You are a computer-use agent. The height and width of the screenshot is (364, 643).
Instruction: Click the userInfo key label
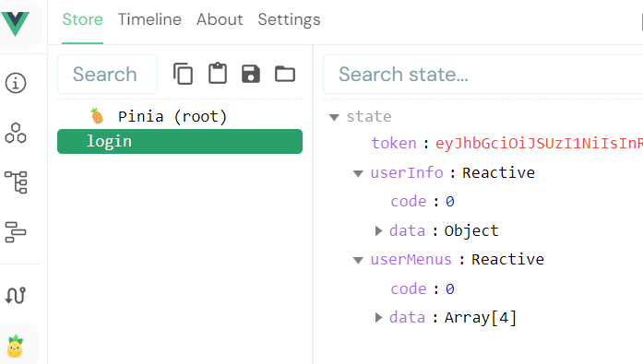click(407, 173)
